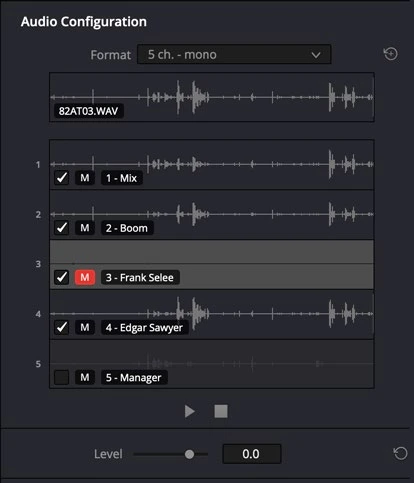This screenshot has width=414, height=483.
Task: Uncheck channel 2 - Boom checkbox
Action: click(x=61, y=228)
